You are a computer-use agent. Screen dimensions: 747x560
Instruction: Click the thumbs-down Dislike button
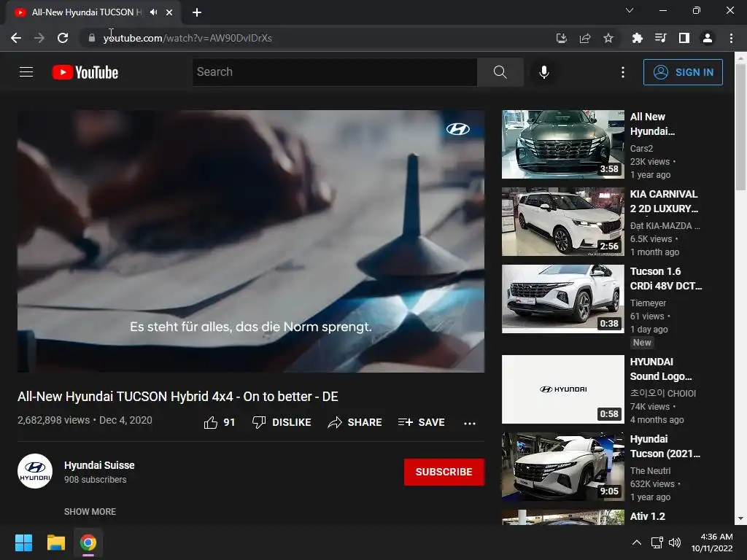282,422
